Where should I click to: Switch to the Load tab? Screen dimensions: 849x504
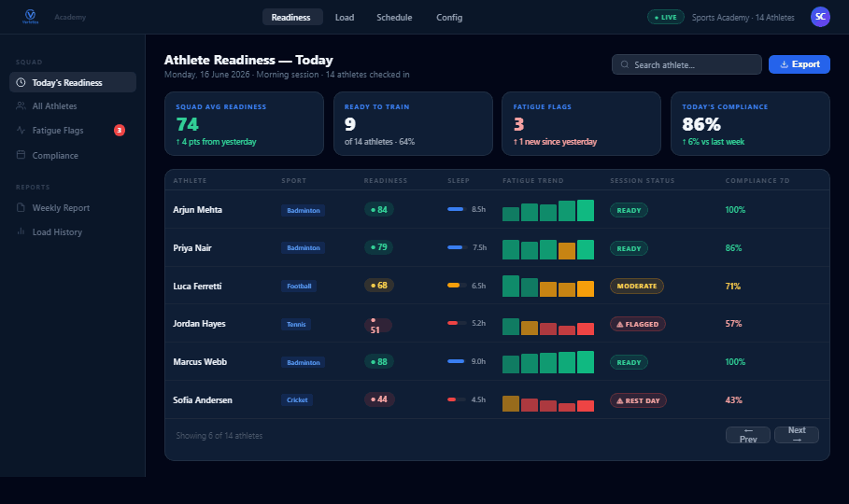tap(345, 18)
